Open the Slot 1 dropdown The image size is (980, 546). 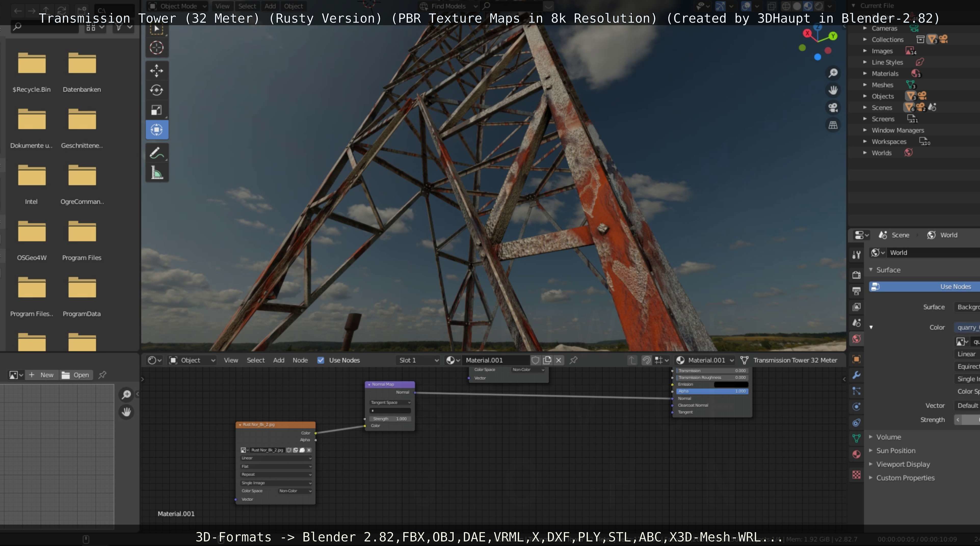tap(418, 360)
